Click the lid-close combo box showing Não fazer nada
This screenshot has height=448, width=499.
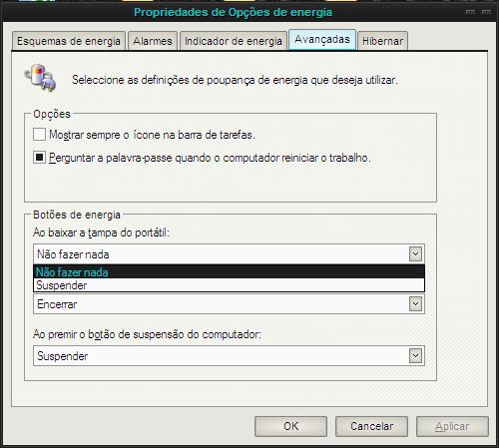(229, 254)
